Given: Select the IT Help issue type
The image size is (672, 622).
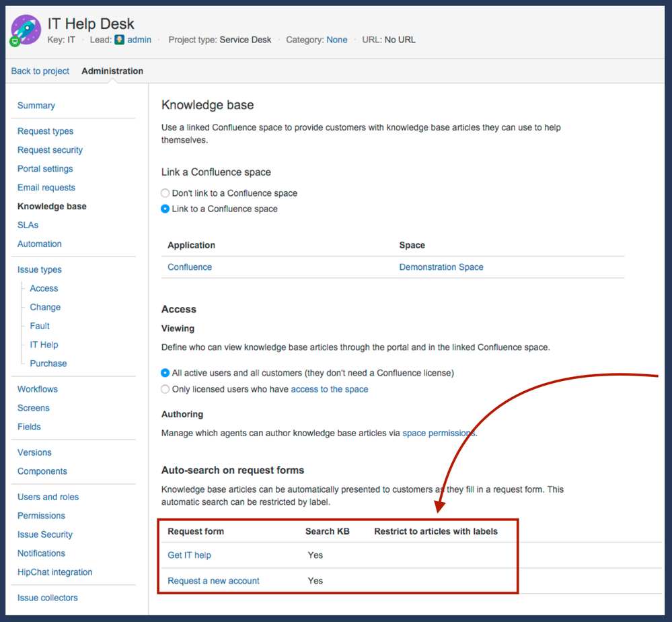Looking at the screenshot, I should (44, 345).
